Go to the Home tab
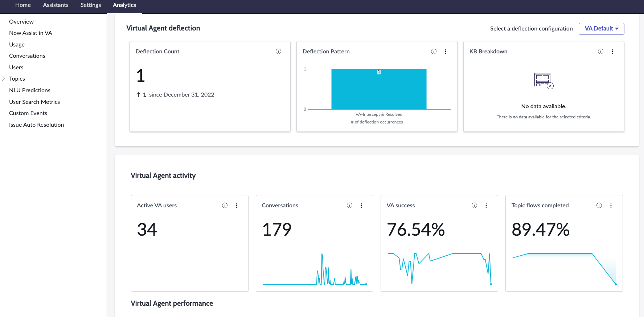The image size is (644, 317). click(23, 5)
